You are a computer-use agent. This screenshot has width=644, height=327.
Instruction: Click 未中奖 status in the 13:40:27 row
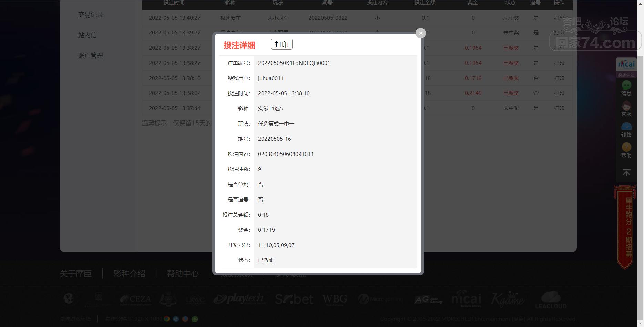coord(511,18)
